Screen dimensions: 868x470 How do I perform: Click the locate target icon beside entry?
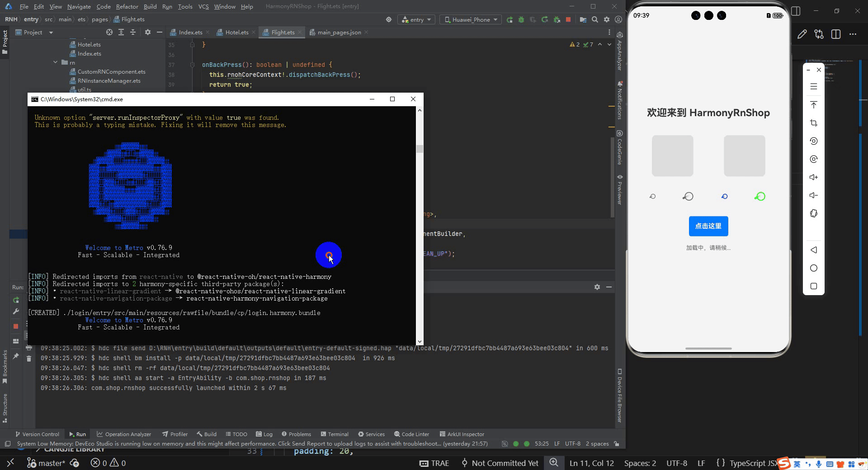coord(388,19)
